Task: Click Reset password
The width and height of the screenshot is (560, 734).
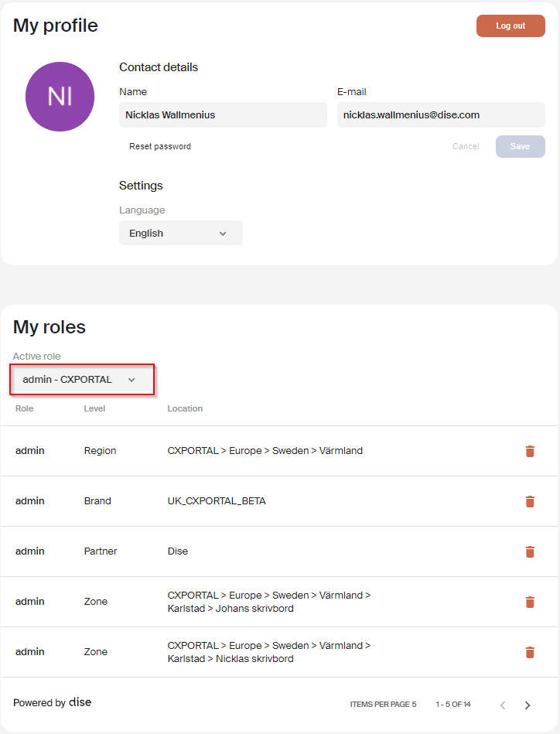Action: [160, 146]
